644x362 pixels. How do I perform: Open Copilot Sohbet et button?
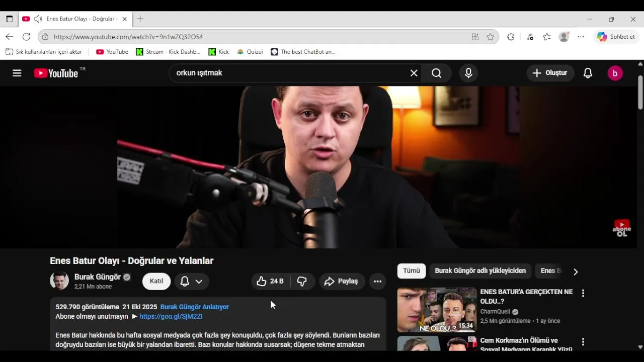point(616,37)
